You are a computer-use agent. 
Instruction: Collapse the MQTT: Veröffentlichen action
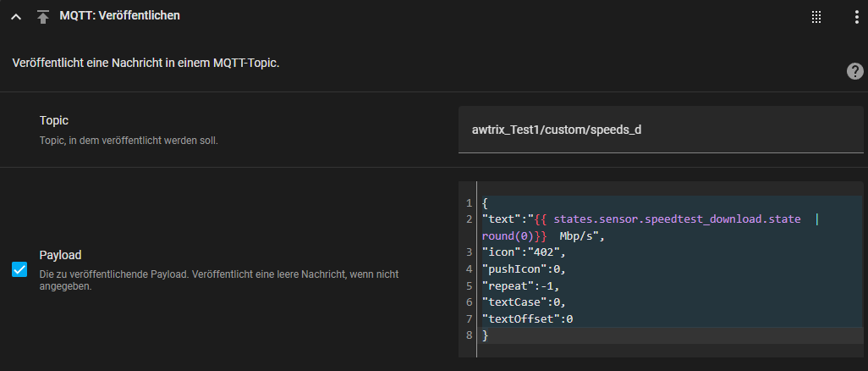(x=16, y=17)
